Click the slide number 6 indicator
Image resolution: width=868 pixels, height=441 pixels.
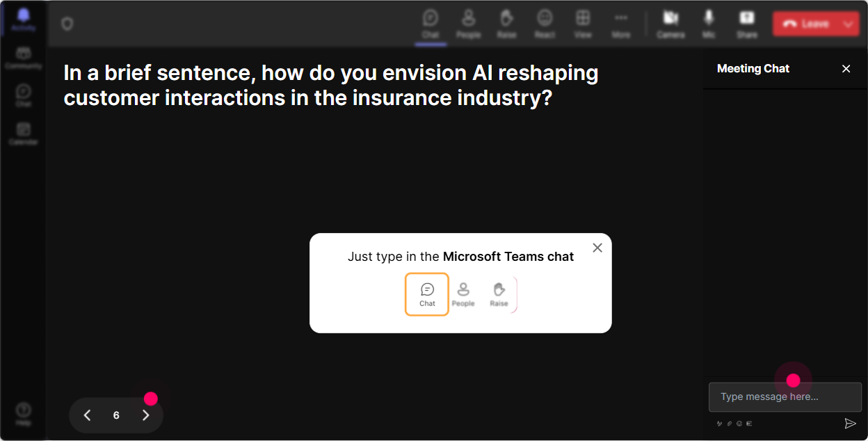(116, 415)
